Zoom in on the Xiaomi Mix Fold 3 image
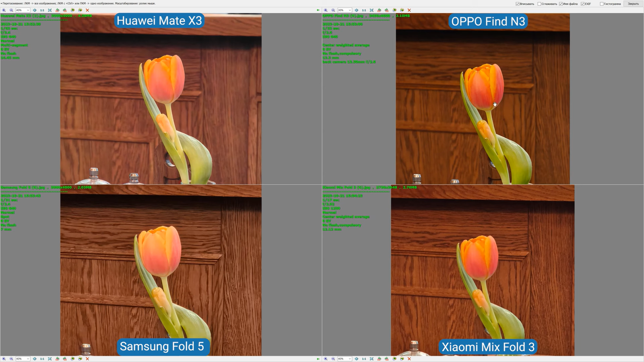This screenshot has height=362, width=644. coord(326,359)
